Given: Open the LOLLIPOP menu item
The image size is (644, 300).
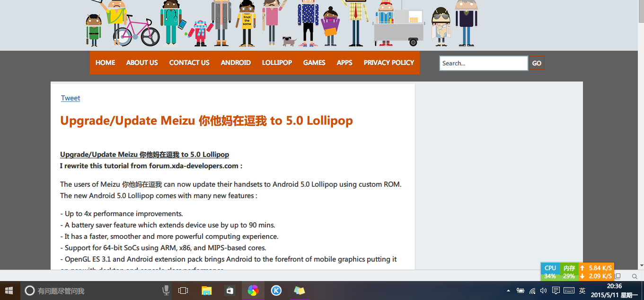Looking at the screenshot, I should point(277,63).
